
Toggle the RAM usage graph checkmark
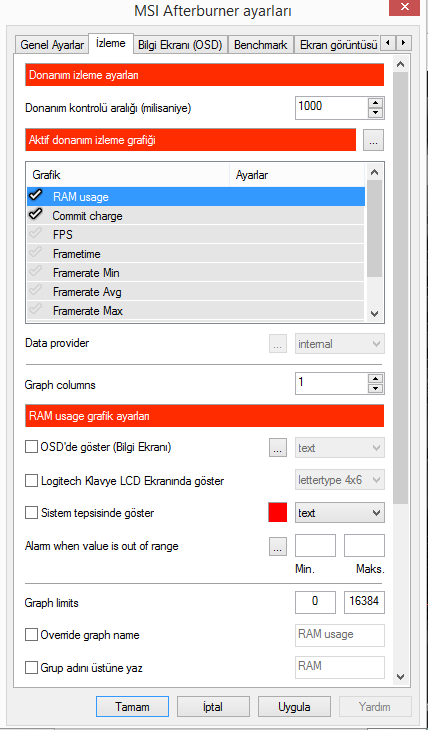point(35,196)
